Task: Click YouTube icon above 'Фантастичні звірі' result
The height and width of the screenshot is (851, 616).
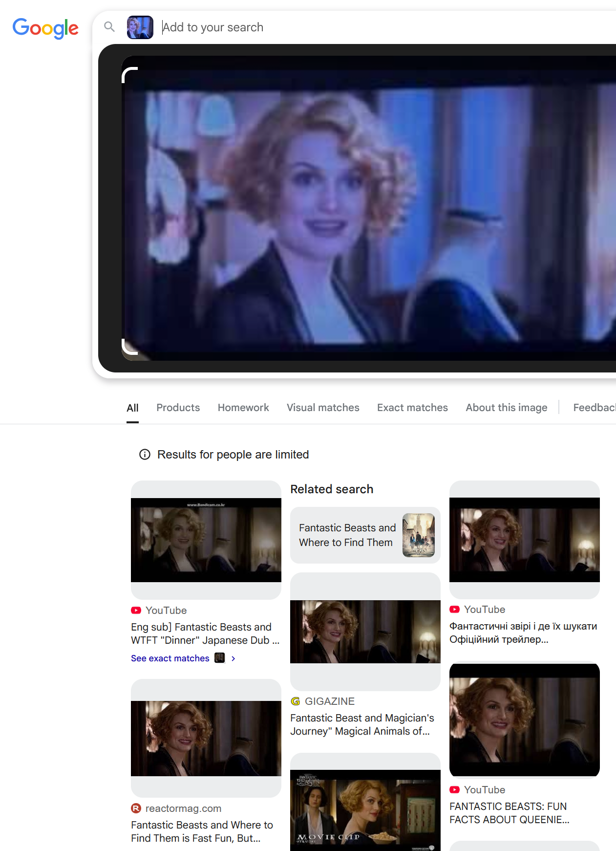Action: [x=455, y=610]
